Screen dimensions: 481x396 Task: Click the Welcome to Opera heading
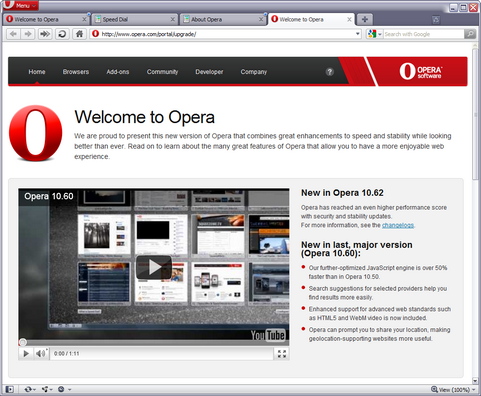coord(144,117)
